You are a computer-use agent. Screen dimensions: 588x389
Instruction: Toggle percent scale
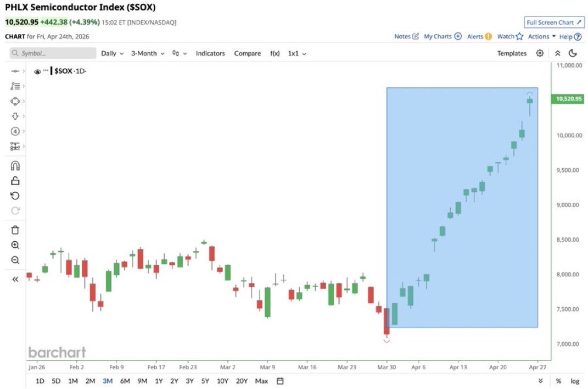tap(558, 381)
